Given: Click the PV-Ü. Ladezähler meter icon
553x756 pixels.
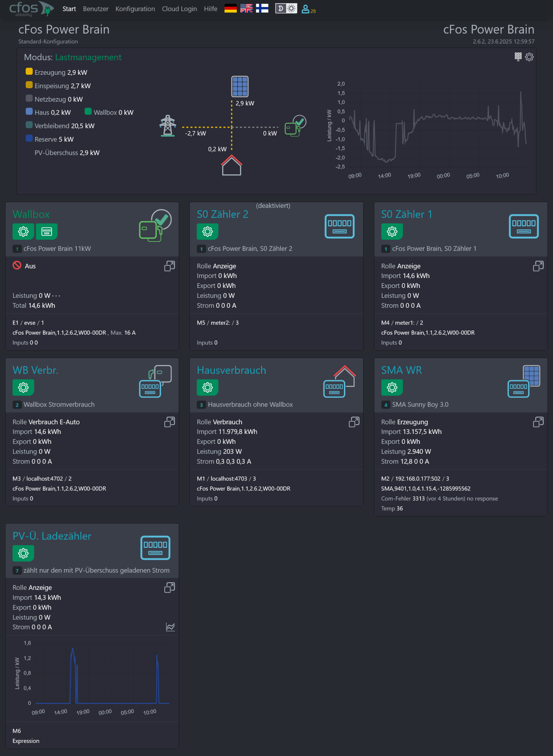Looking at the screenshot, I should (155, 548).
